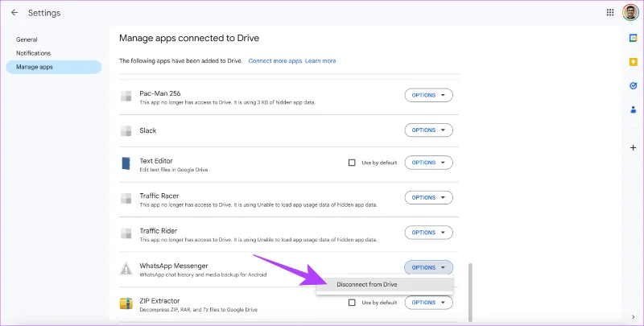Click the Traffic Rider app icon

[x=126, y=233]
